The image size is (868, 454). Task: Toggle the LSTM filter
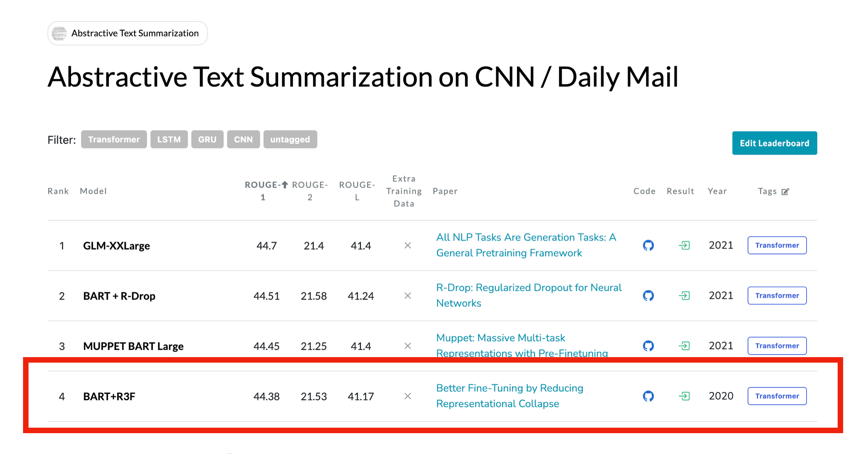point(169,139)
